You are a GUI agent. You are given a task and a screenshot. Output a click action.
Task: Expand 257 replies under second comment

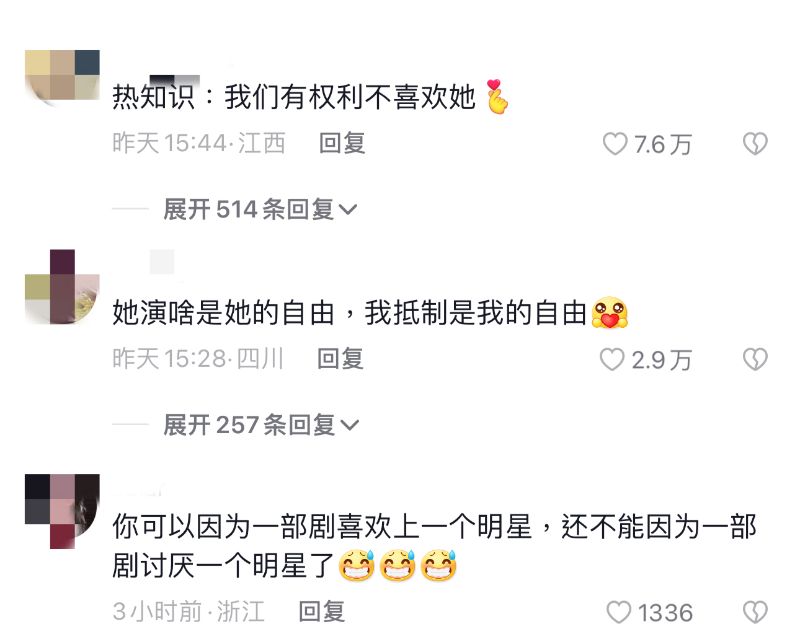tap(261, 425)
